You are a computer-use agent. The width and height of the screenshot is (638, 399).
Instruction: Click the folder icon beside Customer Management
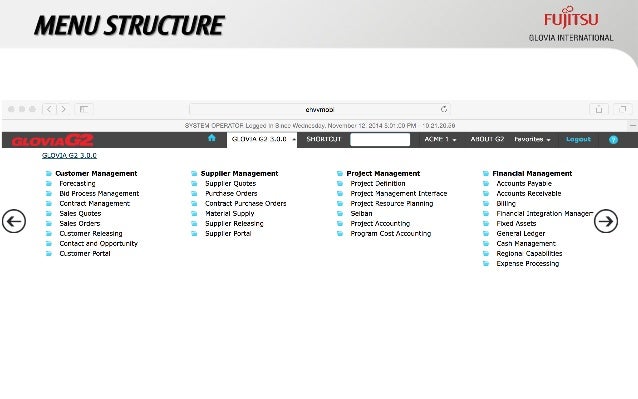pyautogui.click(x=48, y=173)
